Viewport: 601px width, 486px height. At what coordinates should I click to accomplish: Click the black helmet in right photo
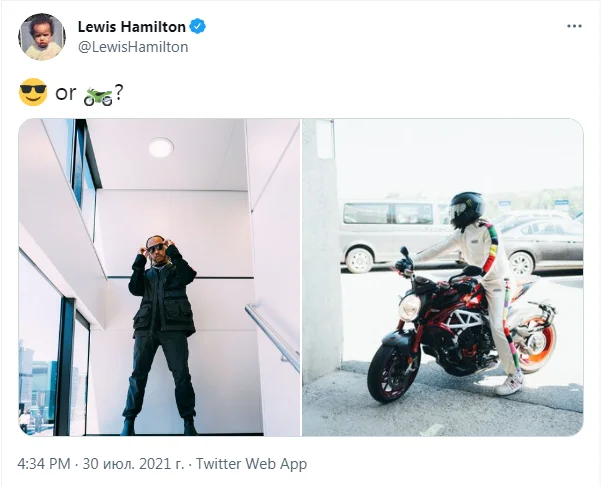[x=466, y=210]
